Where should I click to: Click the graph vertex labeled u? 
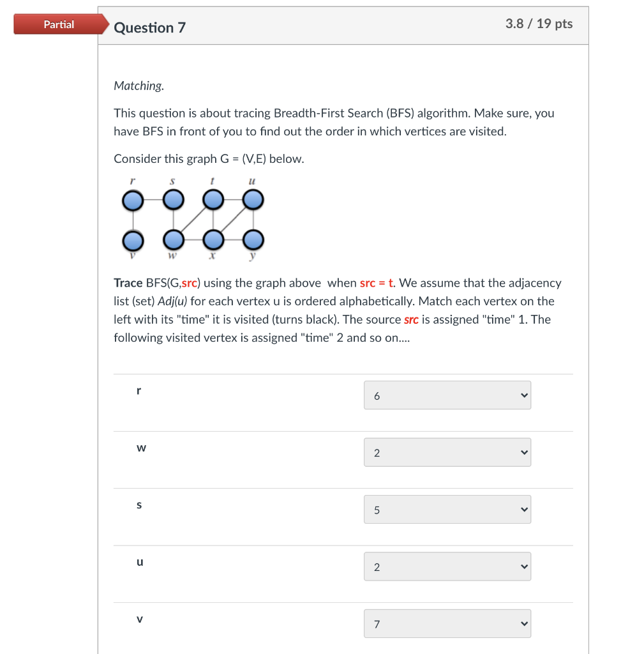[x=253, y=199]
